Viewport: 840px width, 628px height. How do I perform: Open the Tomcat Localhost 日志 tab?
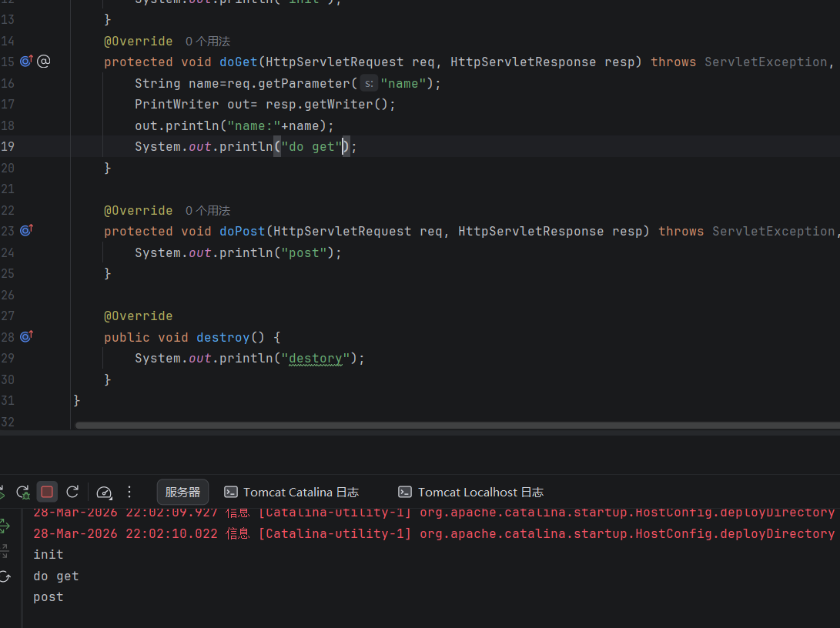pos(471,492)
